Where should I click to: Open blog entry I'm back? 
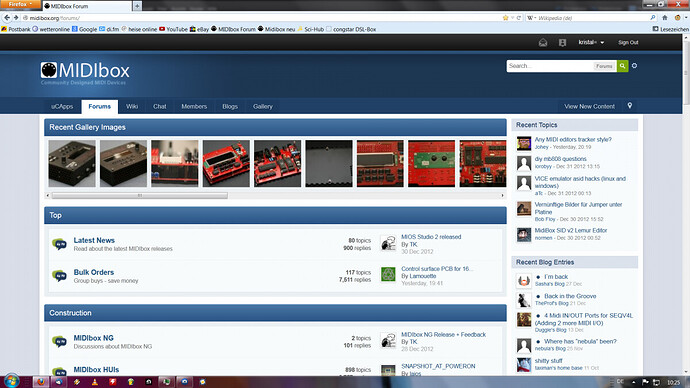556,277
